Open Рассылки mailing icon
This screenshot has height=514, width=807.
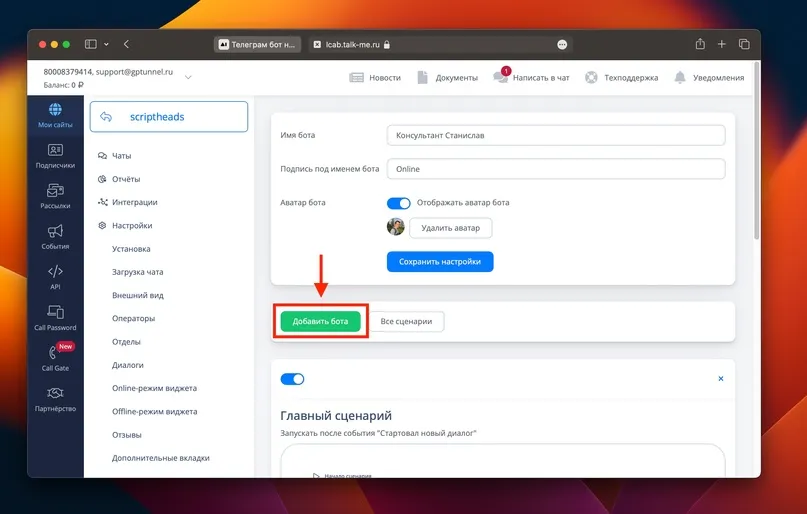click(x=55, y=190)
